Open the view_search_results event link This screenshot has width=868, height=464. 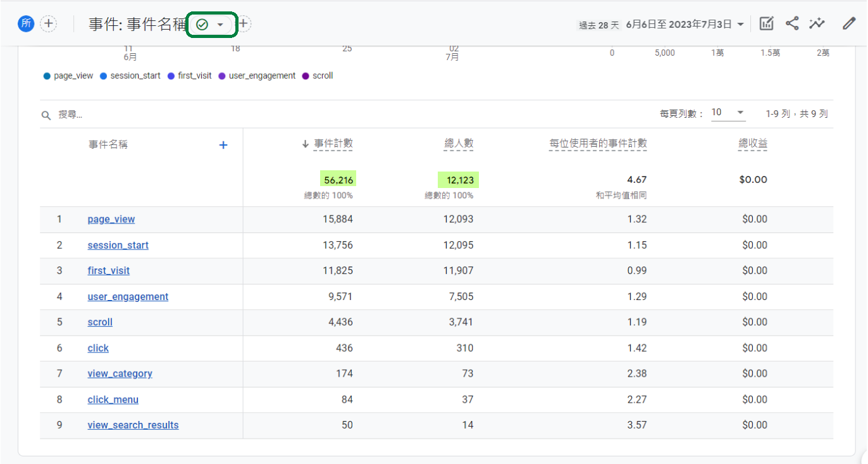pyautogui.click(x=133, y=425)
